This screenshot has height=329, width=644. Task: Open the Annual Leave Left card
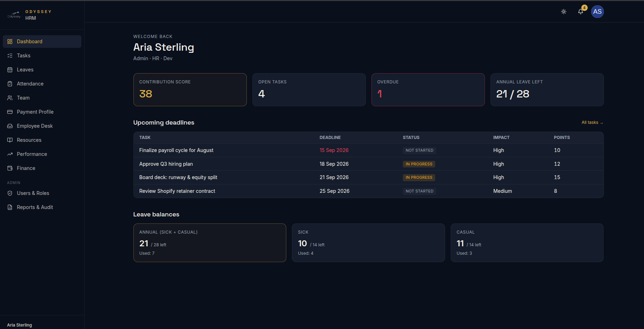click(547, 90)
